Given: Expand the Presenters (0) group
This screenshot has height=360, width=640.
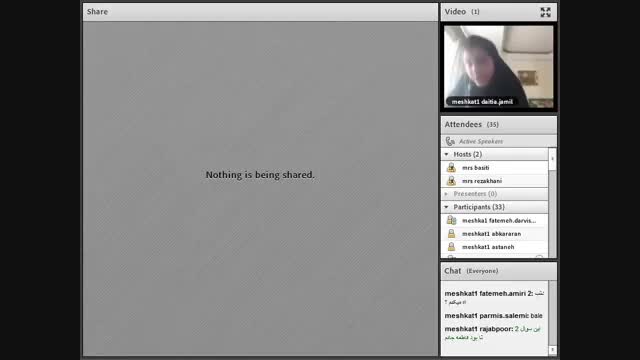Looking at the screenshot, I should [x=446, y=194].
